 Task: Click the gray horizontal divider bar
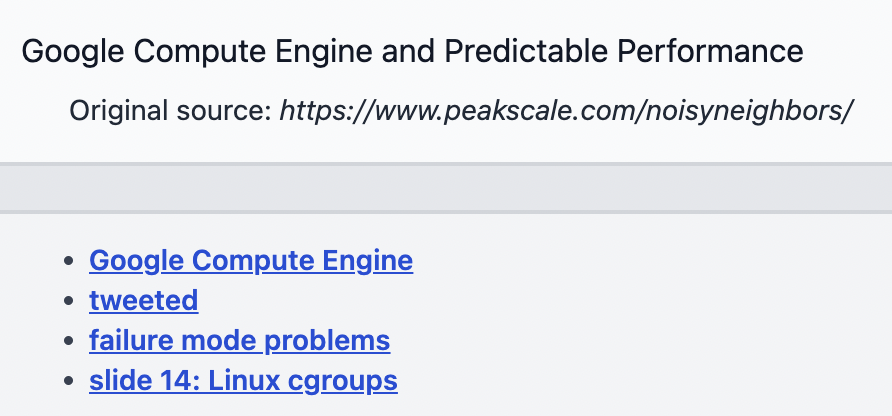pos(446,188)
